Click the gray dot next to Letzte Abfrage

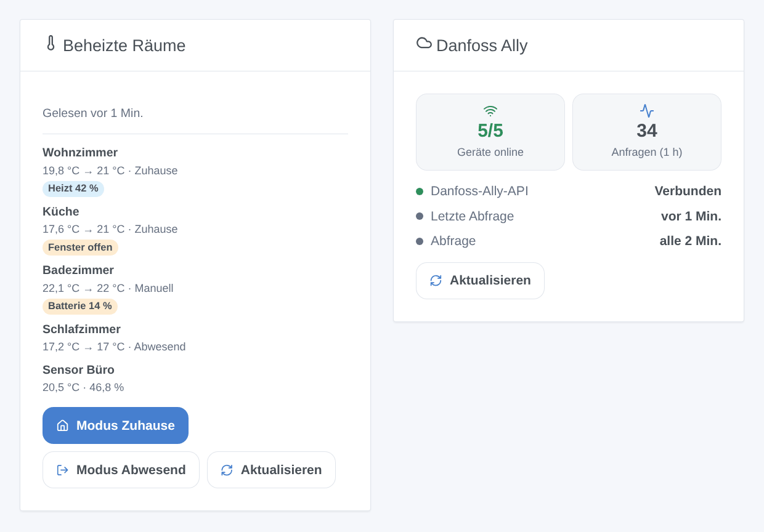pyautogui.click(x=420, y=216)
